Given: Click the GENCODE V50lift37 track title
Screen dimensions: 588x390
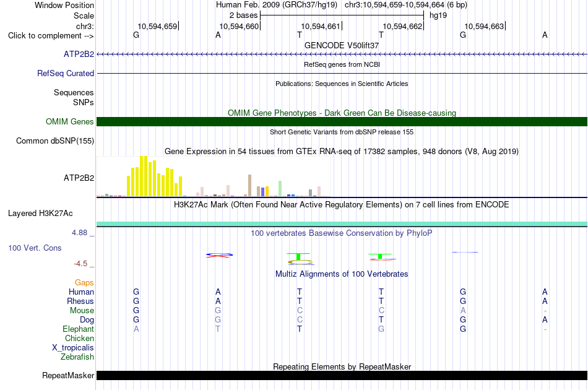Looking at the screenshot, I should [342, 45].
